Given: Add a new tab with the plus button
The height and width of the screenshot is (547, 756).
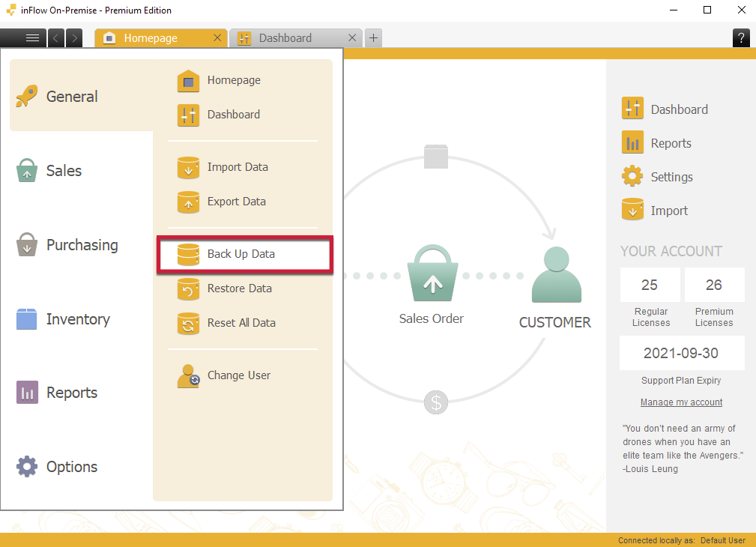Looking at the screenshot, I should tap(373, 37).
